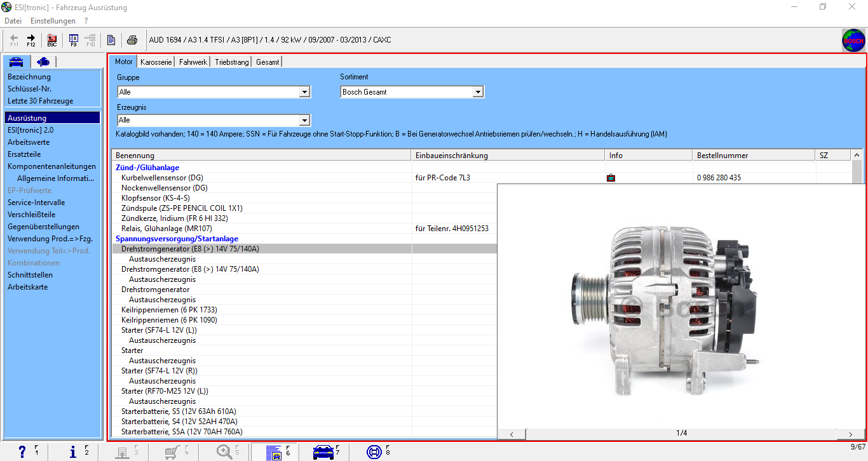Screen dimensions: 868x461
Task: Open the Sortiment Bosch Gesamt dropdown
Action: click(x=478, y=92)
